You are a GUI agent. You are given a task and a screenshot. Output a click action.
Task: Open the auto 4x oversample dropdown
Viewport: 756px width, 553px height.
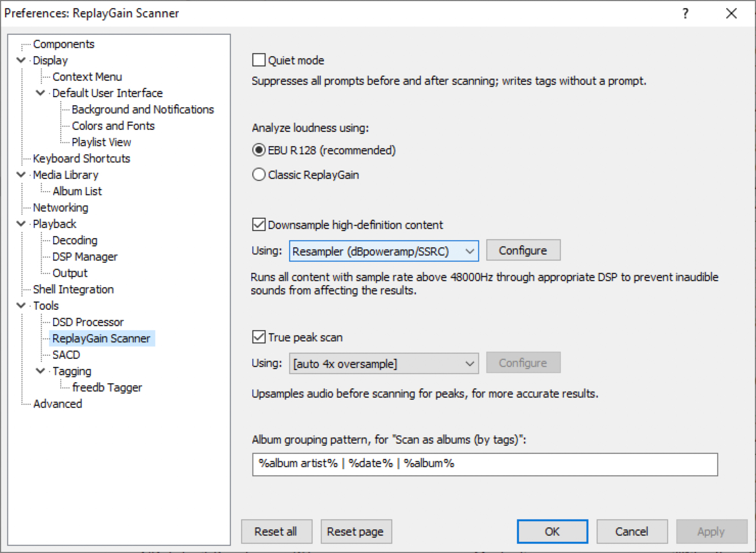point(384,363)
